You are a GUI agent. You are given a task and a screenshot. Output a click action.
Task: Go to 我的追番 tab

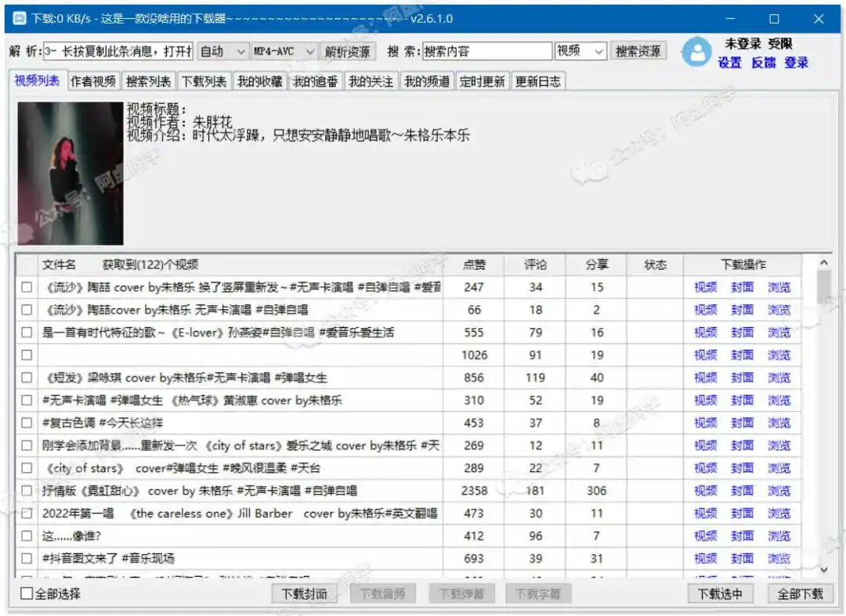click(x=316, y=81)
